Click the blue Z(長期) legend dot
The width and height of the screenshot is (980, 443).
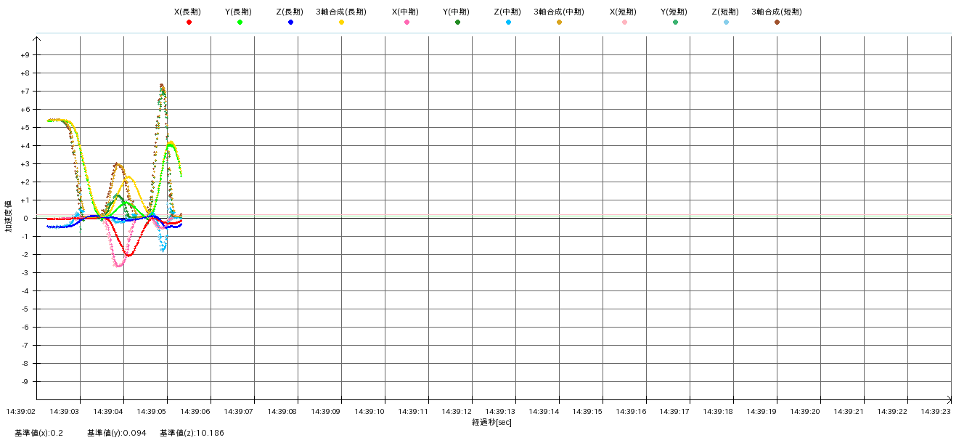pyautogui.click(x=290, y=23)
